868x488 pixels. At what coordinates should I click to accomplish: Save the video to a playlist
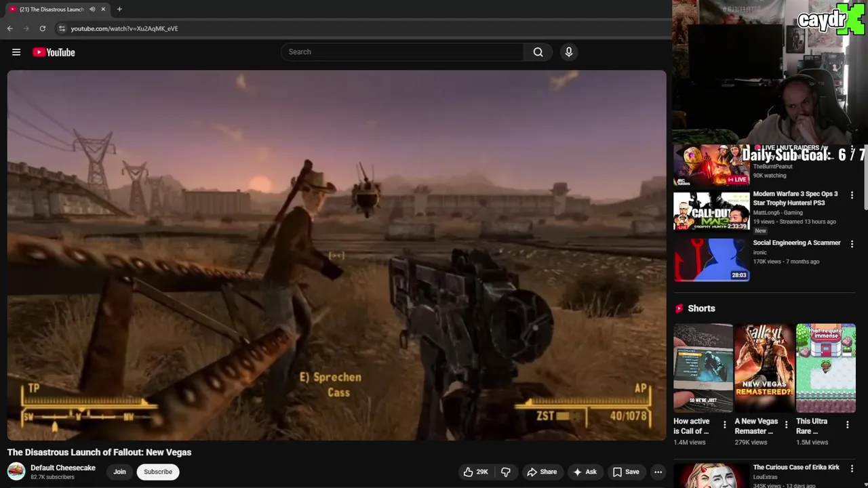626,472
